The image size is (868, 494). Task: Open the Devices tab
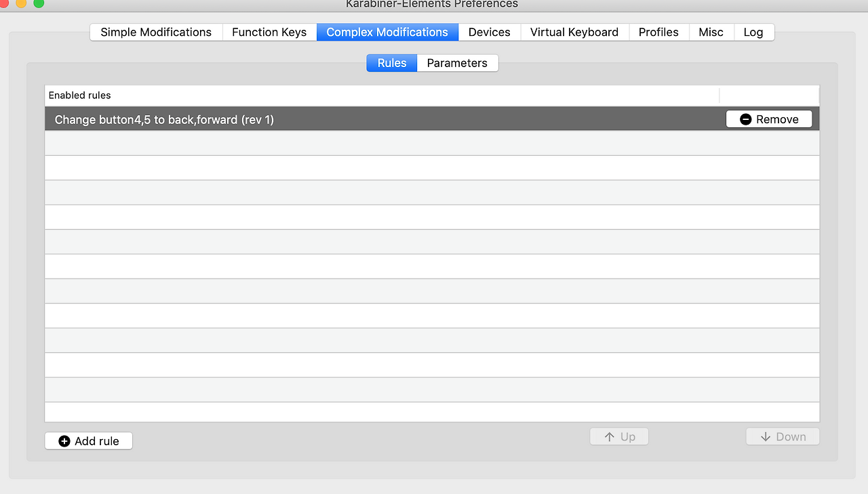(x=490, y=32)
